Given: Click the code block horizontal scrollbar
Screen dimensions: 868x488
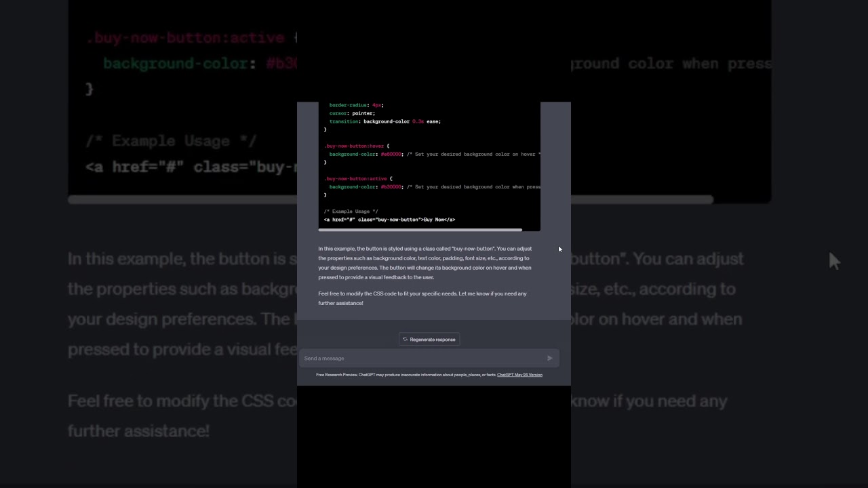Looking at the screenshot, I should tap(420, 230).
